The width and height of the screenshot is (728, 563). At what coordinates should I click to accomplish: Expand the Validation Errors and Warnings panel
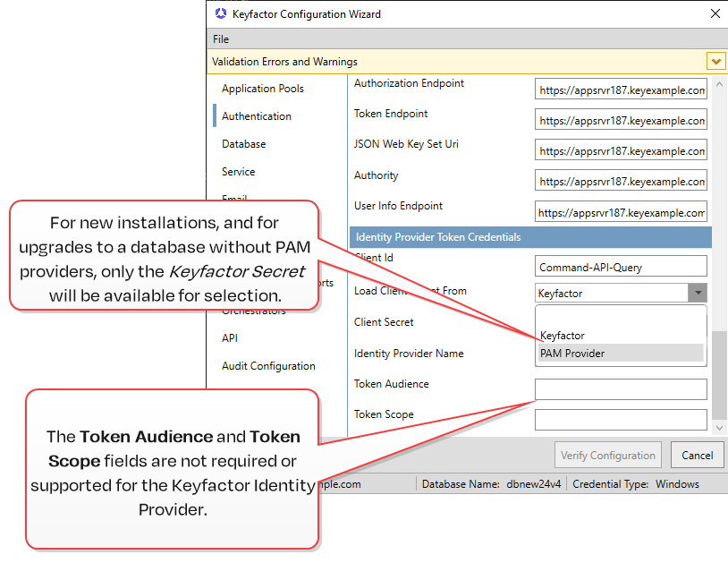point(715,61)
